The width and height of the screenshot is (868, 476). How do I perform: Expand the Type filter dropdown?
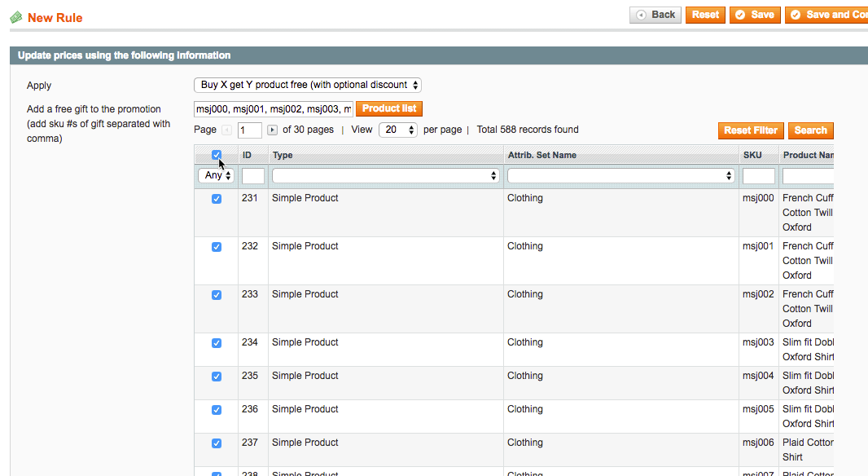tap(386, 176)
